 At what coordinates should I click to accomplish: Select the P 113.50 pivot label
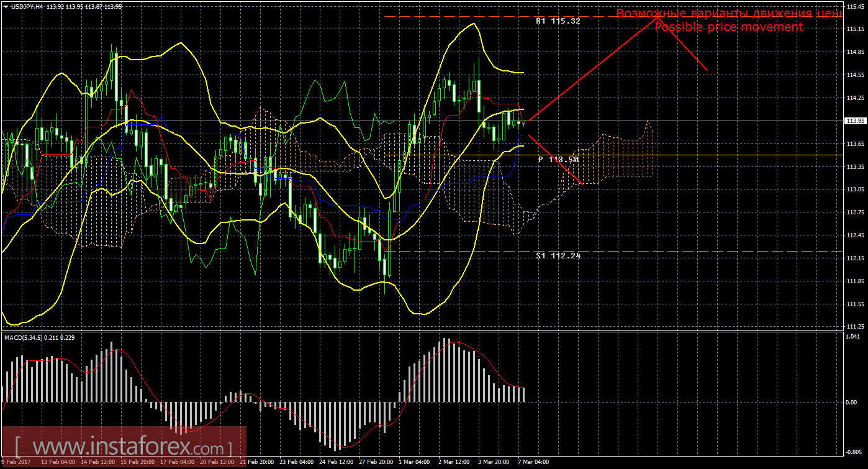pos(558,160)
